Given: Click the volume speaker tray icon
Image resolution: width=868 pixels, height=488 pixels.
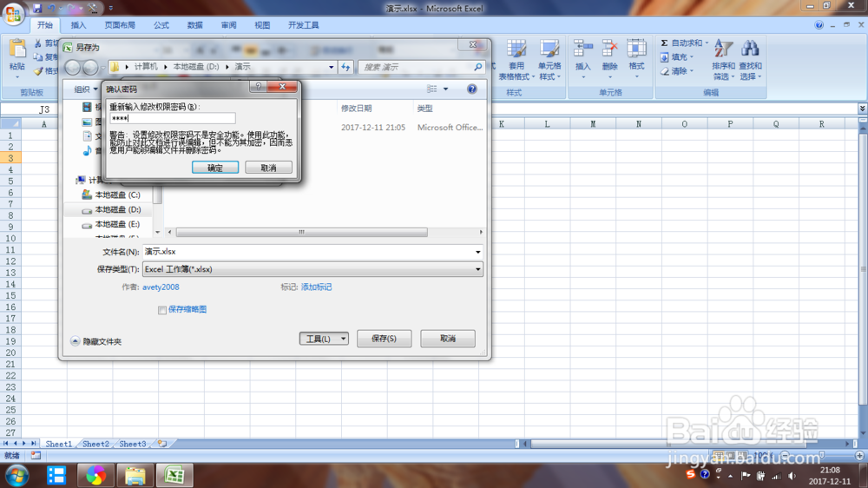Looking at the screenshot, I should pyautogui.click(x=792, y=476).
